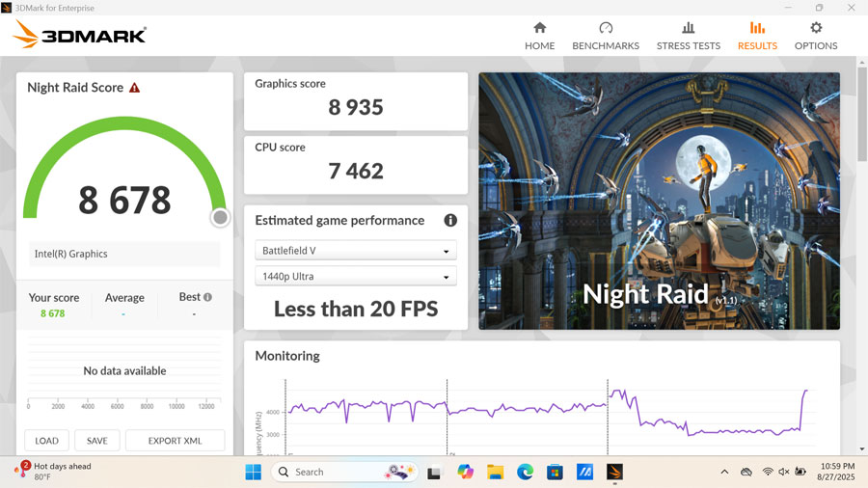Click the info icon next to Best
868x488 pixels.
click(x=207, y=298)
